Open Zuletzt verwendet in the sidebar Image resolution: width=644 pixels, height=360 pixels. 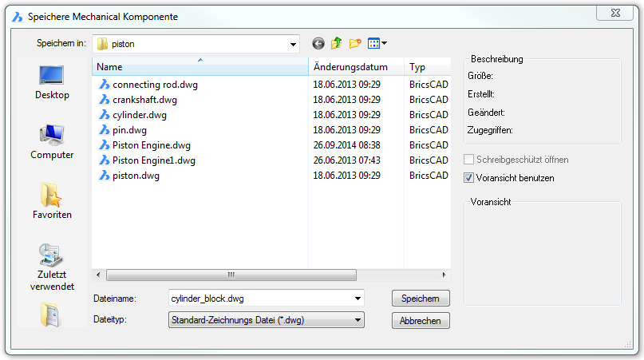(52, 267)
